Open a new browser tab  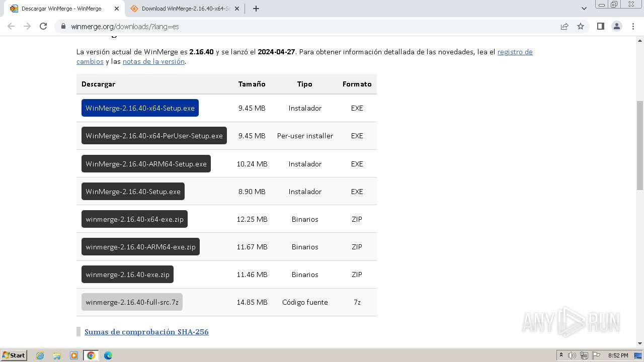pyautogui.click(x=256, y=9)
